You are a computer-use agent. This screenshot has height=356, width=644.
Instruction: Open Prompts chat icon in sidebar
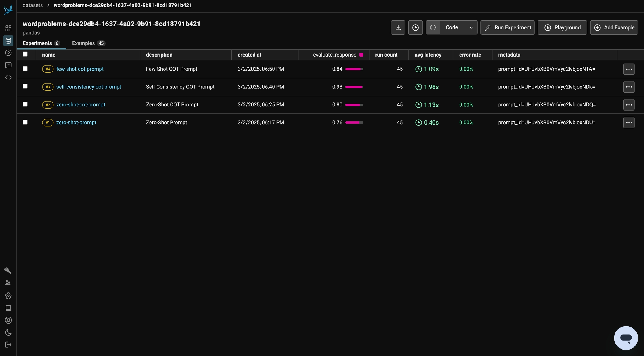(8, 65)
